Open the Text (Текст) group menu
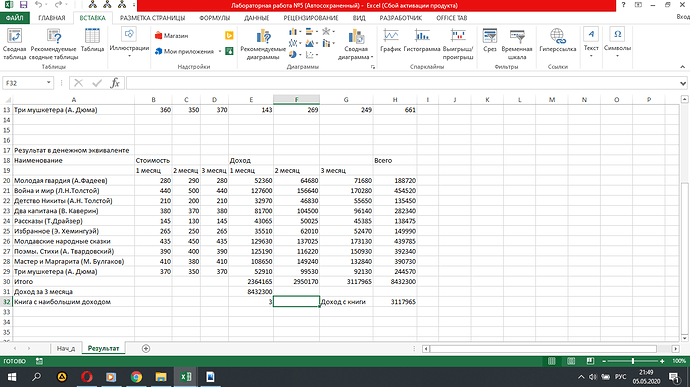690x387 pixels. pos(591,43)
